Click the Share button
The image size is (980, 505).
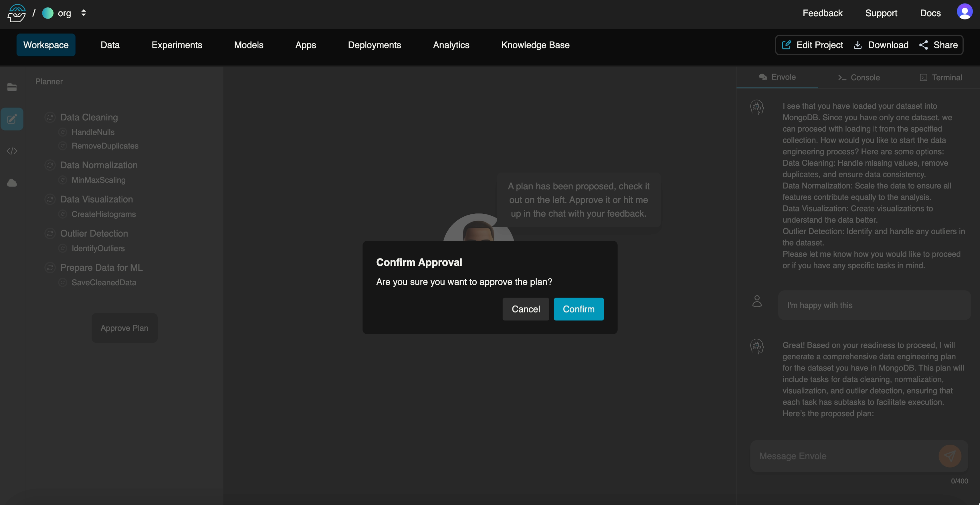(938, 45)
